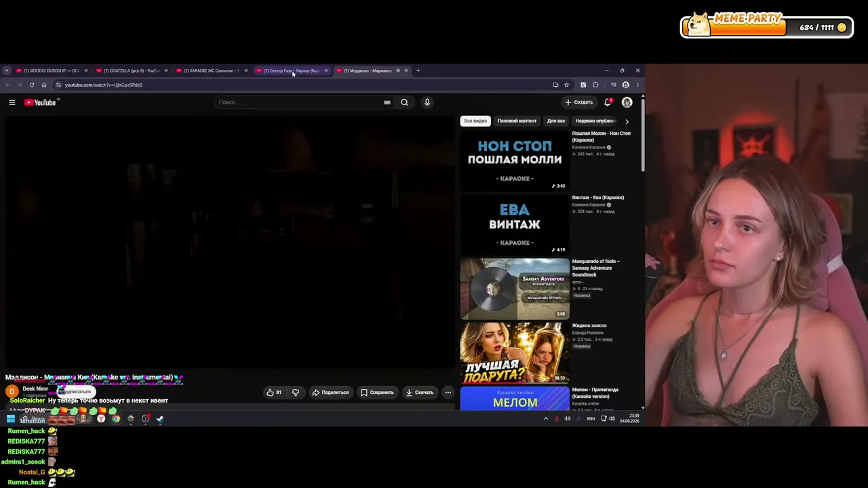Screen dimensions: 868x488
Task: Open the Samsay Adventure Soundtrack thumbnail
Action: [x=515, y=289]
